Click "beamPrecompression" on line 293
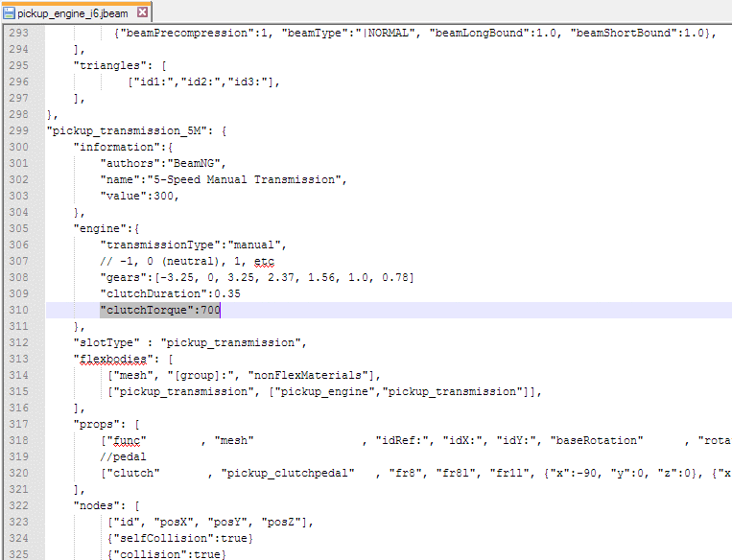The width and height of the screenshot is (732, 560). coord(187,33)
